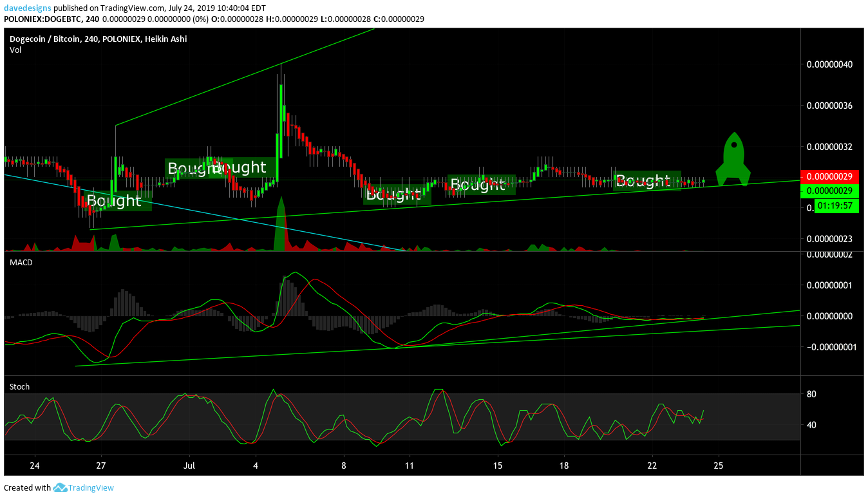Screen dimensions: 868x499
Task: Select the Vol indicator label
Action: click(x=15, y=50)
